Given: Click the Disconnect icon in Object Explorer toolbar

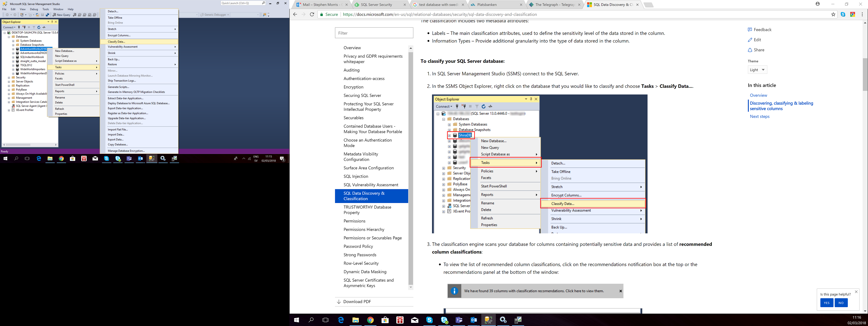Looking at the screenshot, I should [x=24, y=27].
